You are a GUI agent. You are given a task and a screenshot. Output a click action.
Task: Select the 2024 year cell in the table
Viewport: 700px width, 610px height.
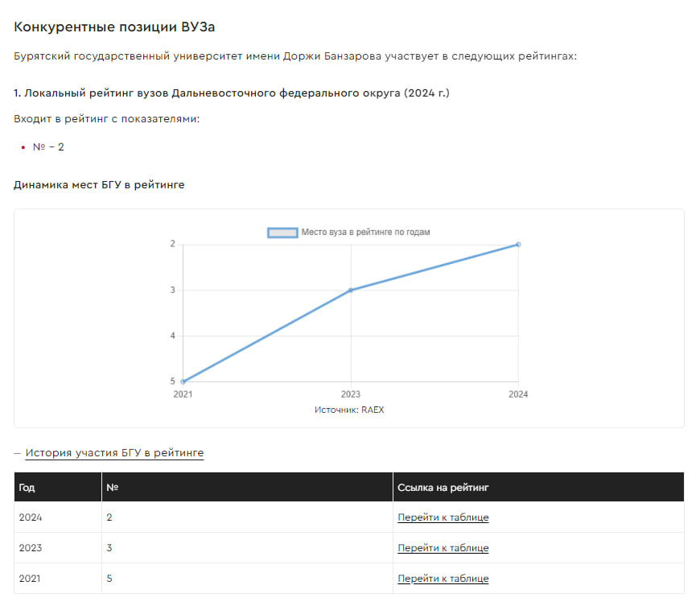tap(31, 517)
